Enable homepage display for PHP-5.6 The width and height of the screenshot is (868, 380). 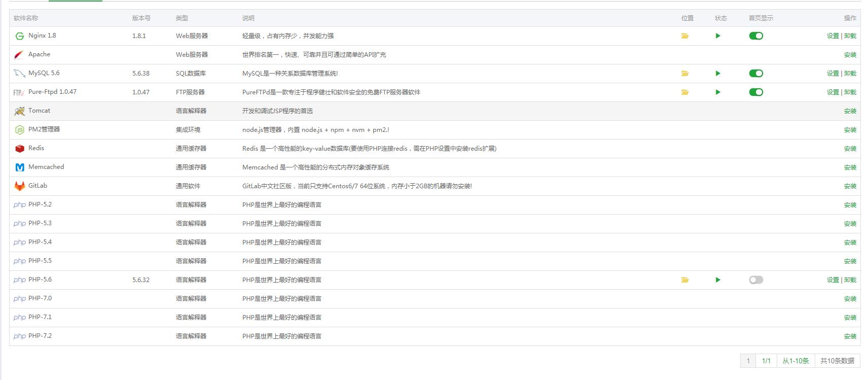[x=756, y=280]
